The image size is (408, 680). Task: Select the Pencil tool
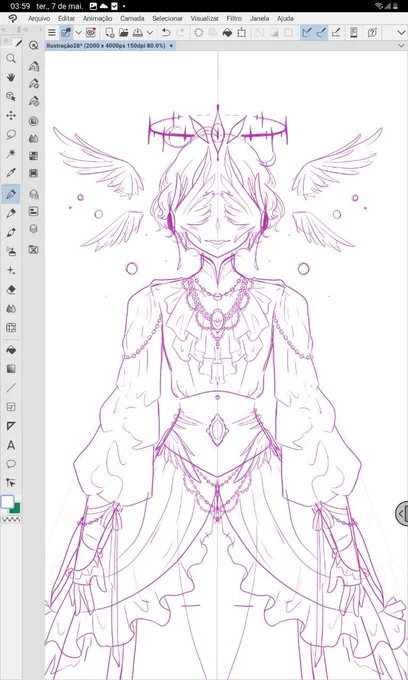11,213
